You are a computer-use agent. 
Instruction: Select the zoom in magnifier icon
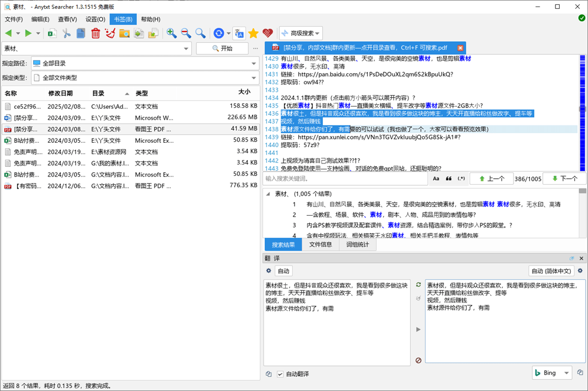172,33
